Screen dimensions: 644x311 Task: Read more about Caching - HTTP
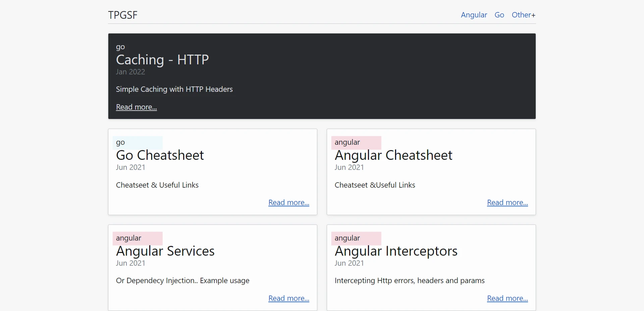(x=137, y=107)
